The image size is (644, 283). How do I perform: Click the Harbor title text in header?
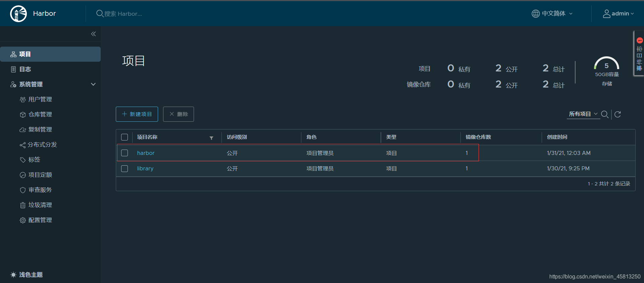[x=44, y=13]
